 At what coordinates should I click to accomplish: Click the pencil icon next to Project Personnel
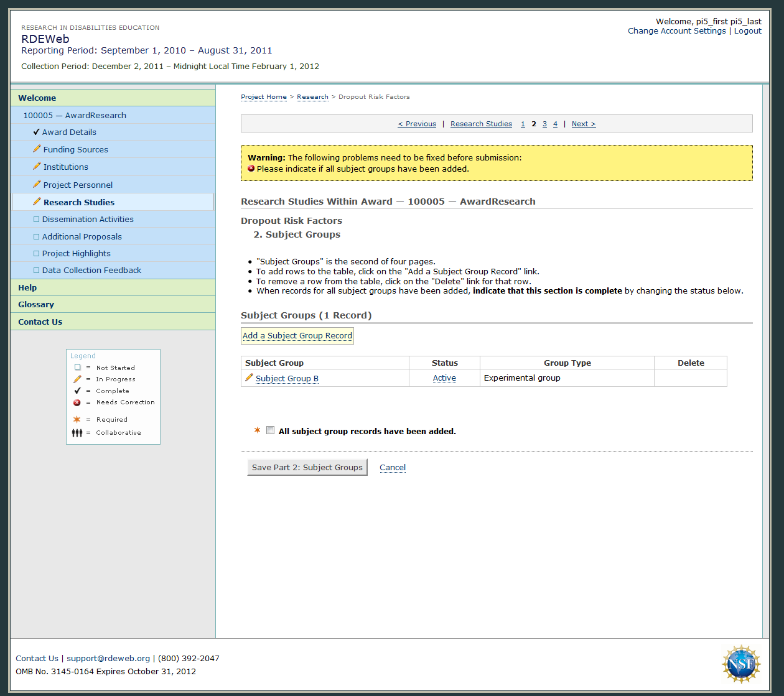pyautogui.click(x=37, y=185)
